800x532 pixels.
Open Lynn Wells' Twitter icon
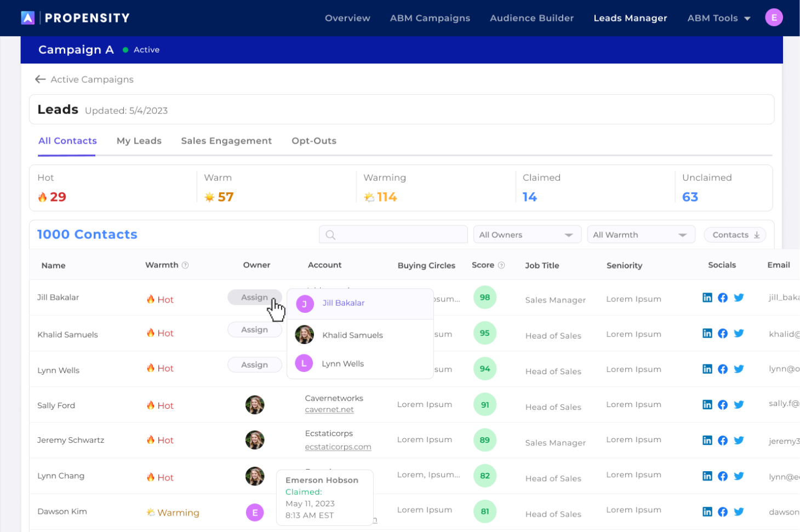(739, 369)
